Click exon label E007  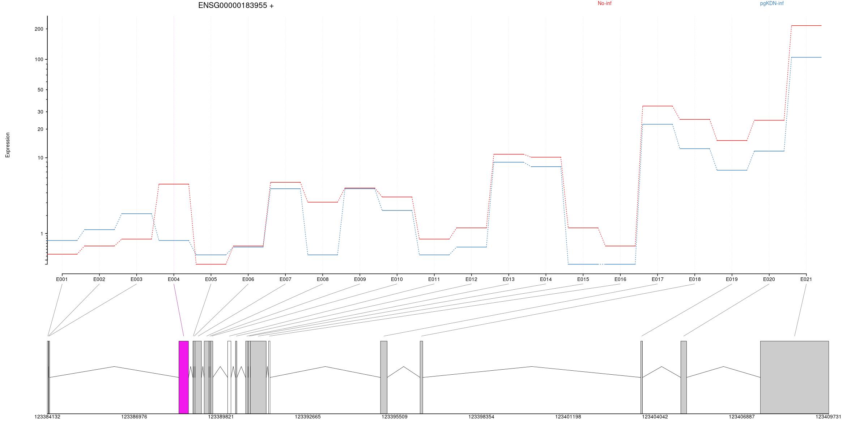pyautogui.click(x=285, y=279)
